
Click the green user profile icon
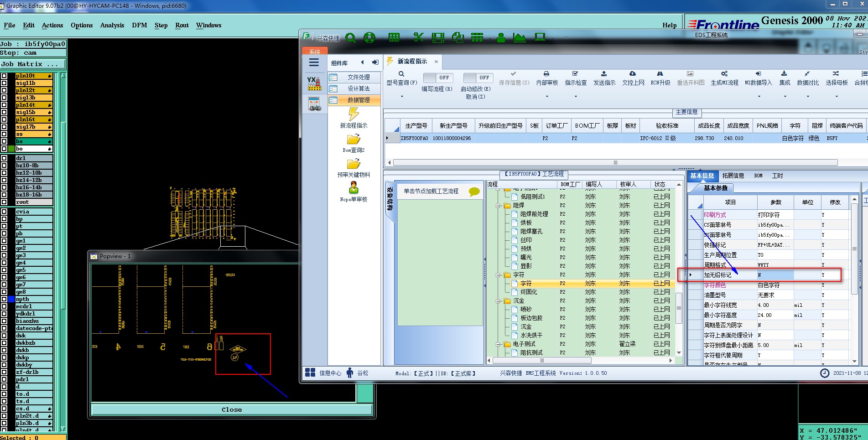click(x=501, y=38)
